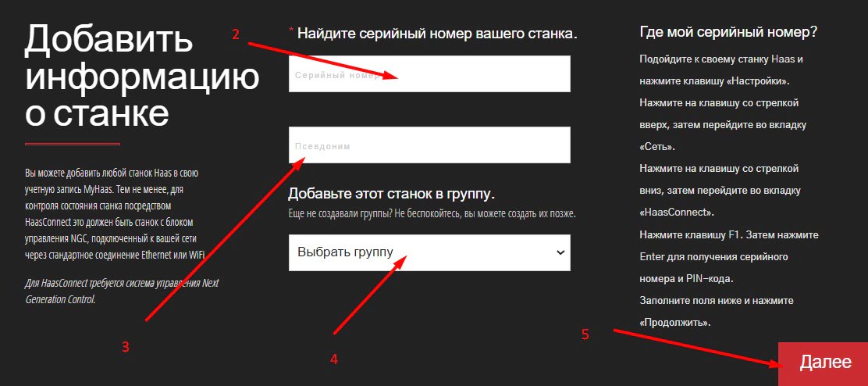Click the red divider line under the main heading
The width and height of the screenshot is (868, 386).
click(73, 145)
